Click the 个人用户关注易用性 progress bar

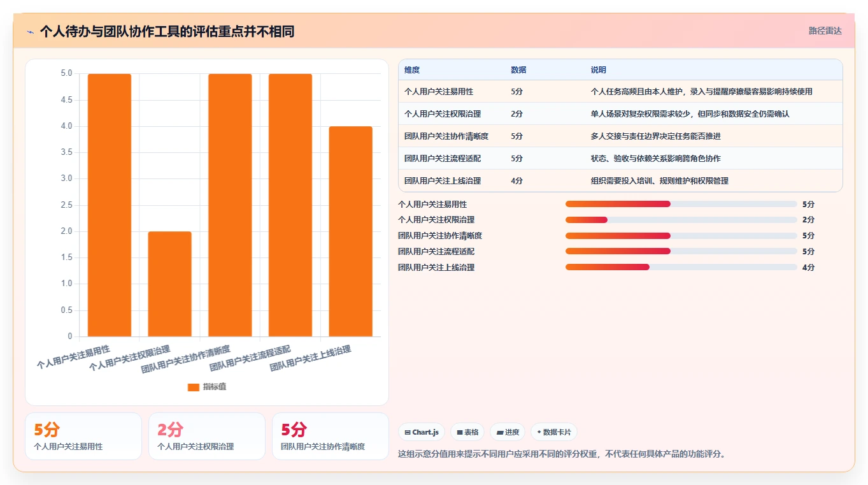coord(681,204)
